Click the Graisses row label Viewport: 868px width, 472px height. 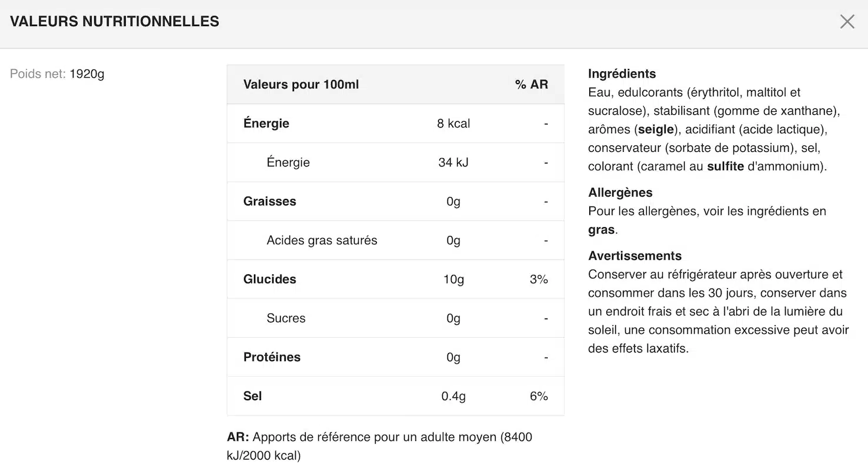270,201
